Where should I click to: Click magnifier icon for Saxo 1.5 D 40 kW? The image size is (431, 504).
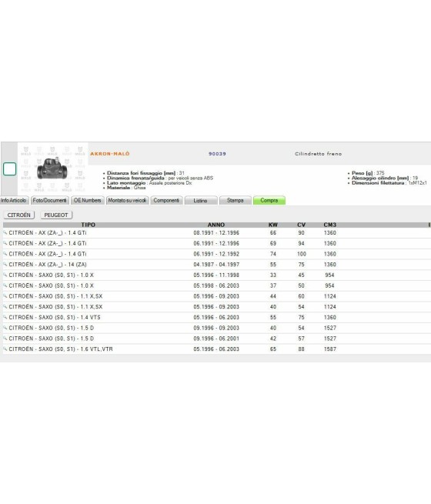pos(5,328)
